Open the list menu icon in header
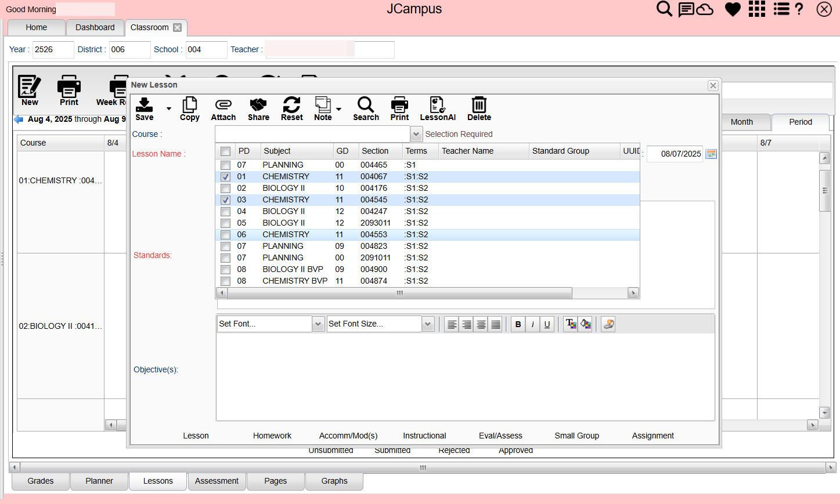The height and width of the screenshot is (504, 840). point(781,9)
